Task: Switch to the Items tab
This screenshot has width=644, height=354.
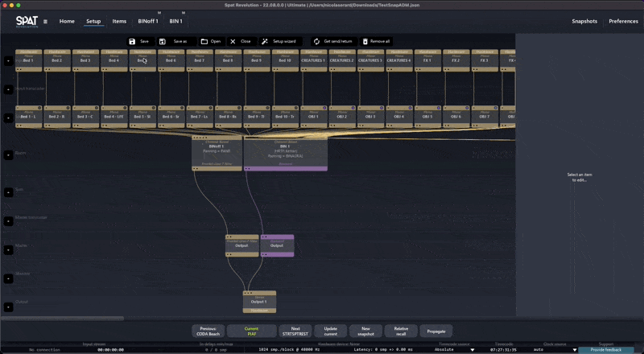Action: pyautogui.click(x=119, y=21)
